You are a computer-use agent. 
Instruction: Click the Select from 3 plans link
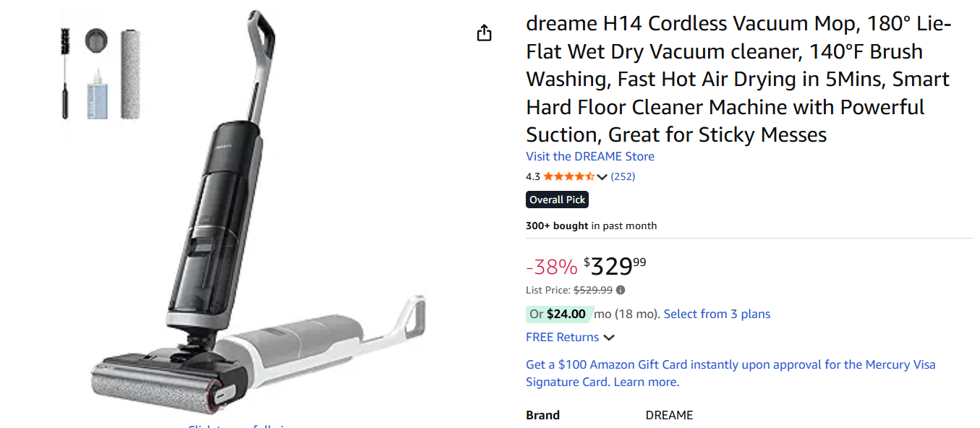717,314
